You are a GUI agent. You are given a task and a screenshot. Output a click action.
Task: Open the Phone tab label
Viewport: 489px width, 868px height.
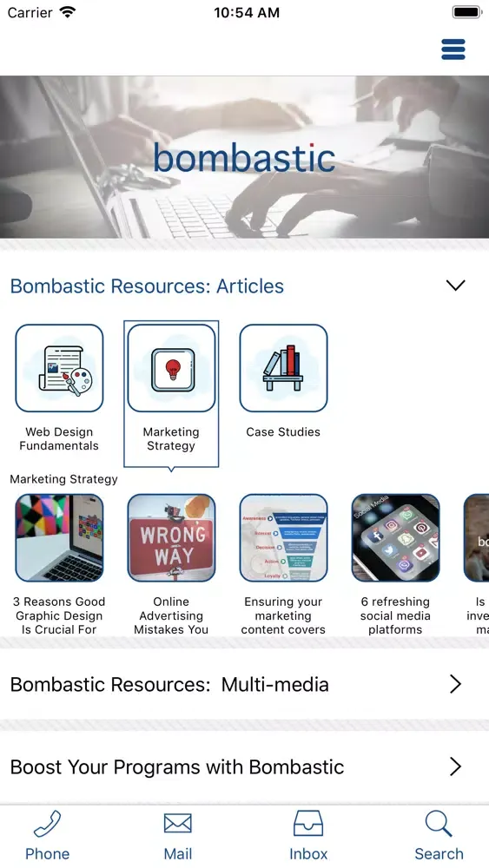(47, 853)
